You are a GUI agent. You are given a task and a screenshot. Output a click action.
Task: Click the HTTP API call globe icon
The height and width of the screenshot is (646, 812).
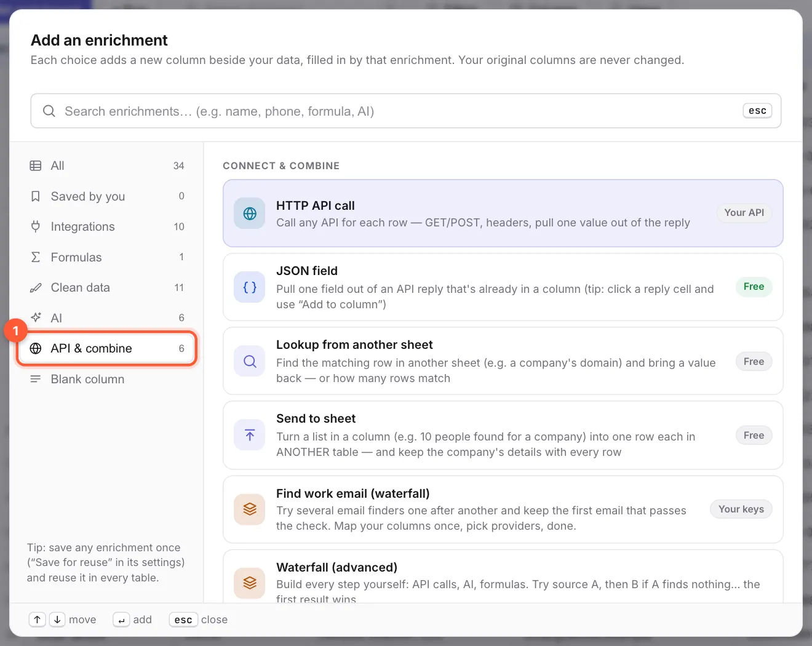click(250, 213)
